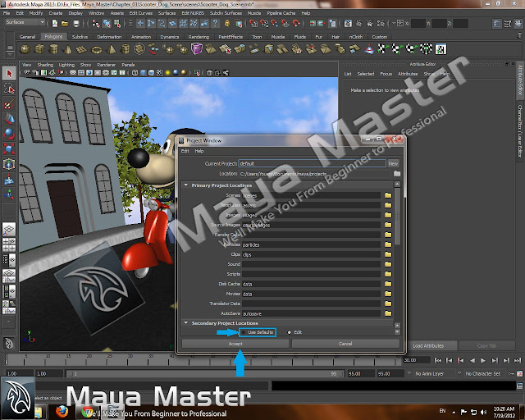Select the Edit radio button
The width and height of the screenshot is (525, 420).
pyautogui.click(x=290, y=332)
